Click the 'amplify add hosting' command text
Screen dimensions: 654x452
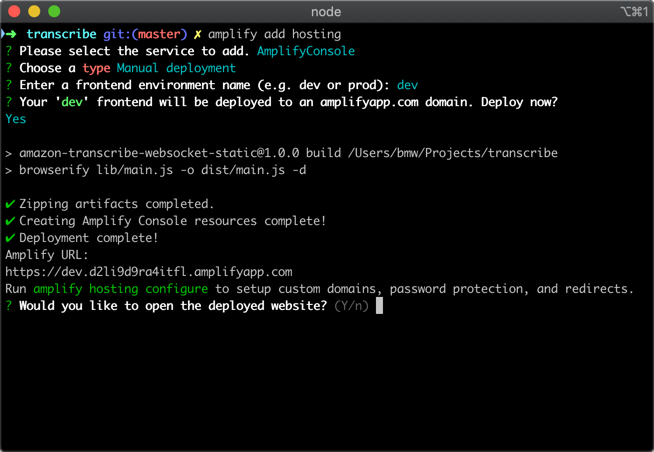click(x=274, y=34)
